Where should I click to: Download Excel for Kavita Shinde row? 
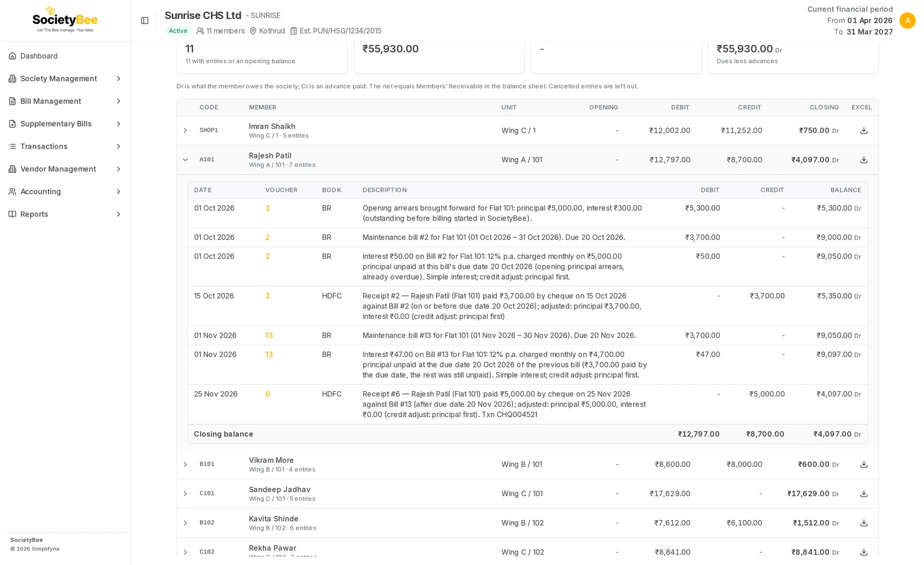pyautogui.click(x=863, y=523)
